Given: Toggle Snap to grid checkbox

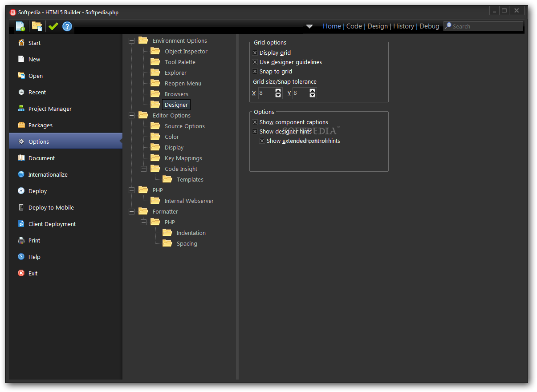Looking at the screenshot, I should pyautogui.click(x=255, y=71).
